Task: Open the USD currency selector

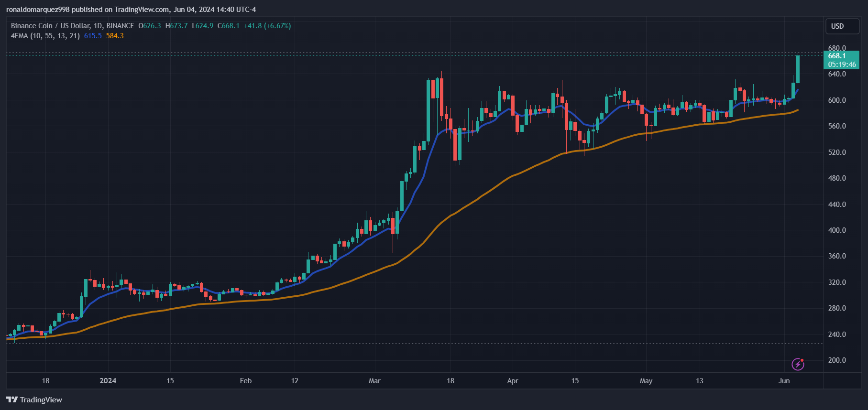Action: pyautogui.click(x=842, y=26)
